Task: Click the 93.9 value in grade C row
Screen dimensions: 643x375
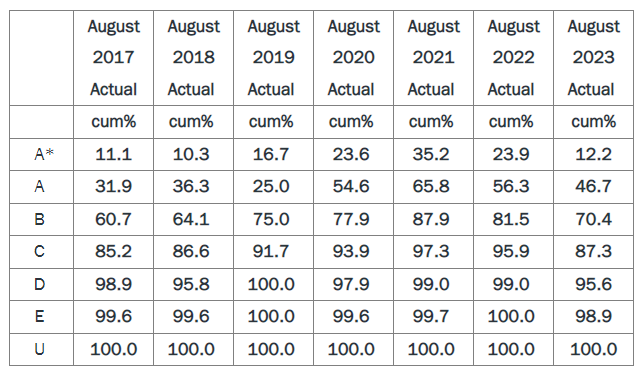Action: [x=351, y=251]
